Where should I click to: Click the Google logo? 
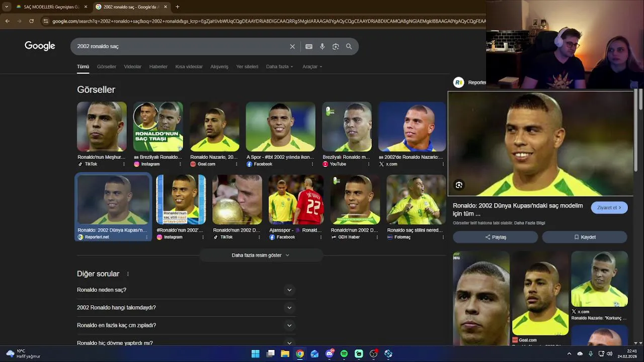[x=40, y=46]
